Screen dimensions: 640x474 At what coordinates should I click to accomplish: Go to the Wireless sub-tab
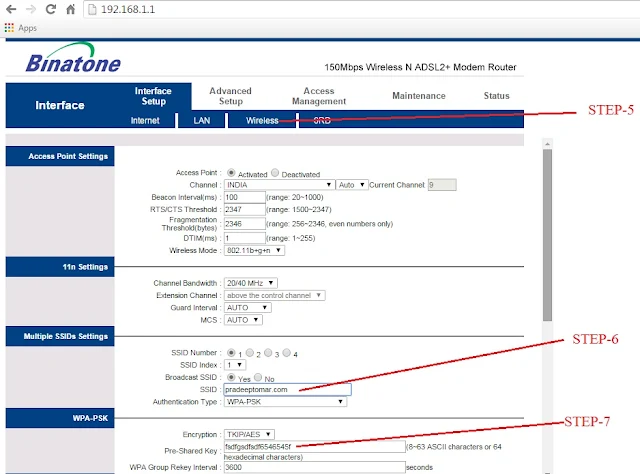pyautogui.click(x=262, y=120)
